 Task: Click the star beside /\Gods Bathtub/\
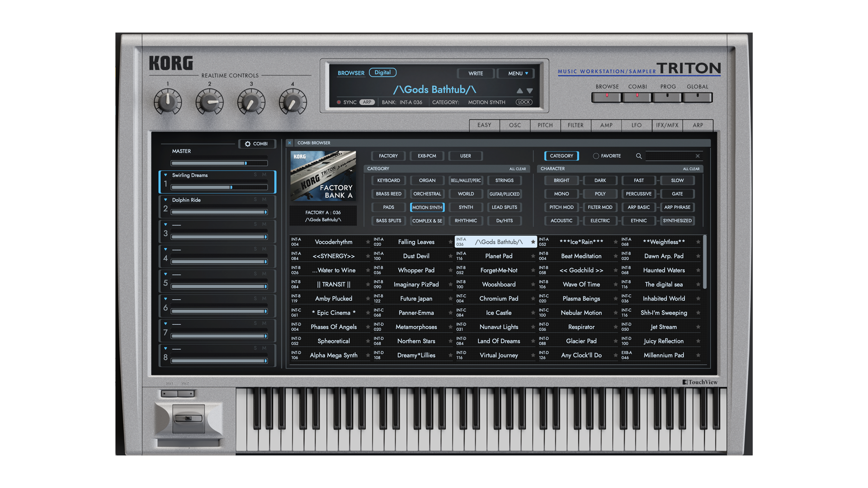click(x=533, y=242)
